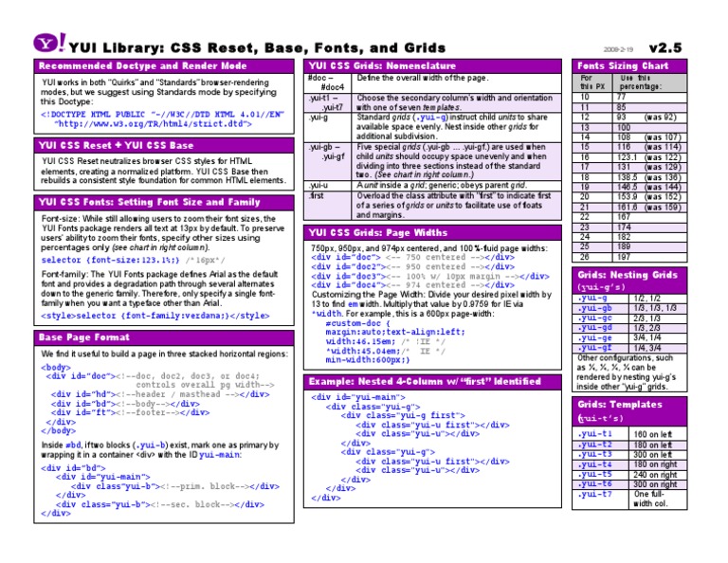Image resolution: width=728 pixels, height=563 pixels.
Task: Click 'YUI CSS Fonts: Setting Font Size and Family' heading
Action: point(150,203)
